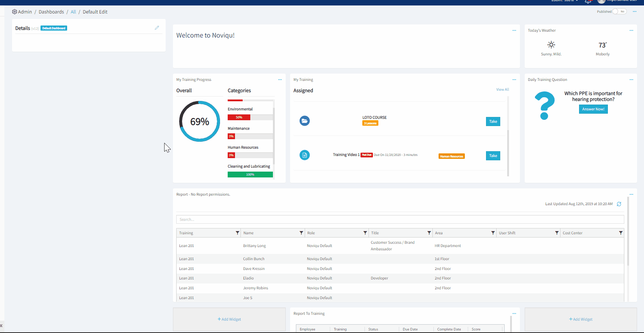This screenshot has height=333, width=644.
Task: Open the Today's Weather widget options menu
Action: click(x=631, y=30)
